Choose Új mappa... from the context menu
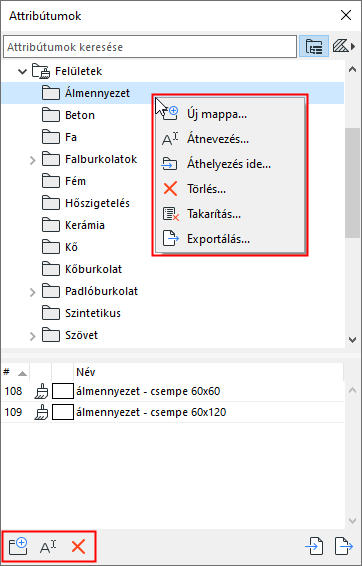This screenshot has width=362, height=566. [230, 114]
